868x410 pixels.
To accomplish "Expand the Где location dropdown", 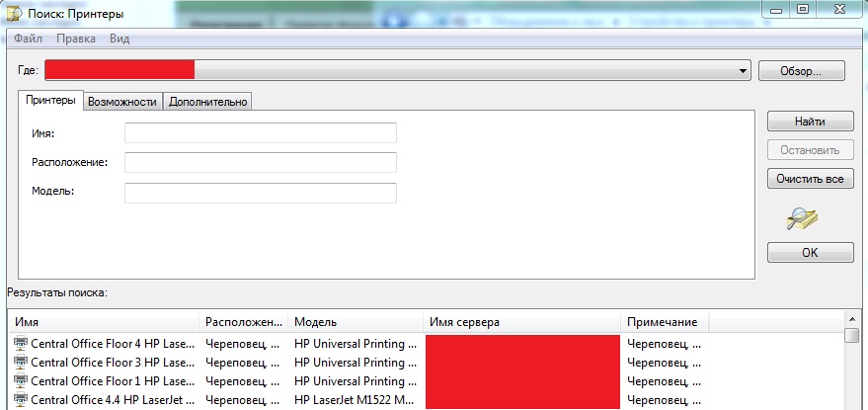I will point(743,71).
